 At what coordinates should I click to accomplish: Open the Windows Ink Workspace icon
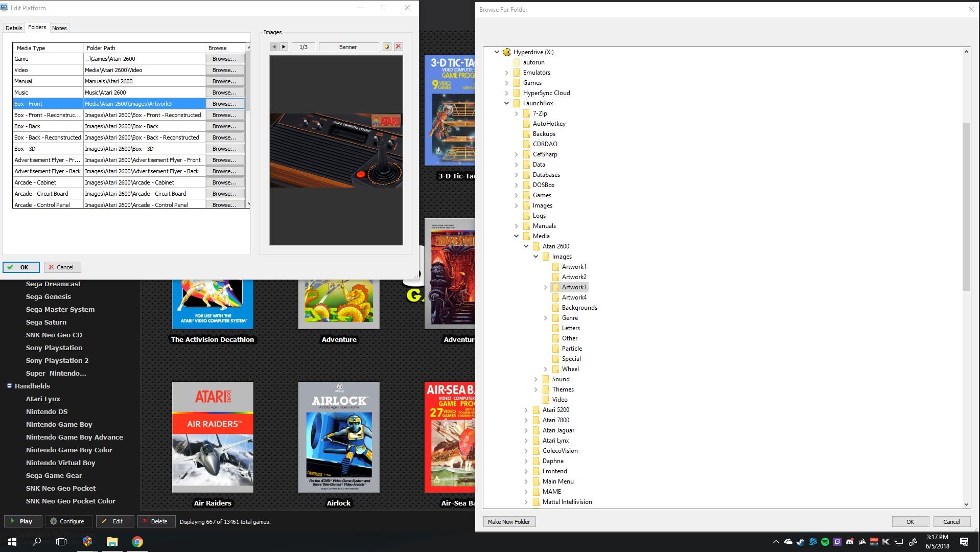(x=913, y=542)
